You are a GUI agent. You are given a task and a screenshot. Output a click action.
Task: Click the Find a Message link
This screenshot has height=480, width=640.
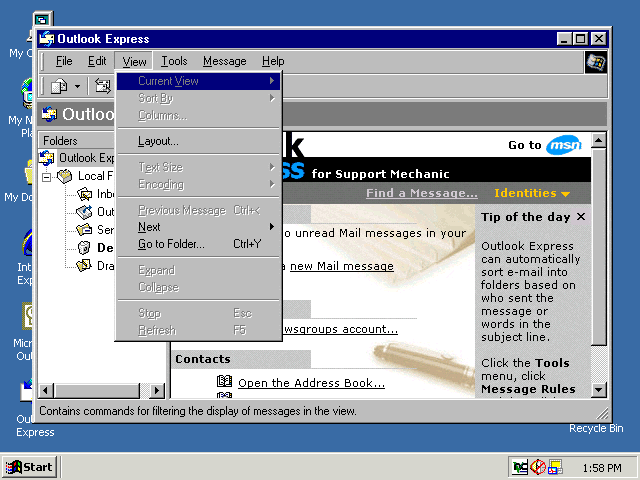422,193
